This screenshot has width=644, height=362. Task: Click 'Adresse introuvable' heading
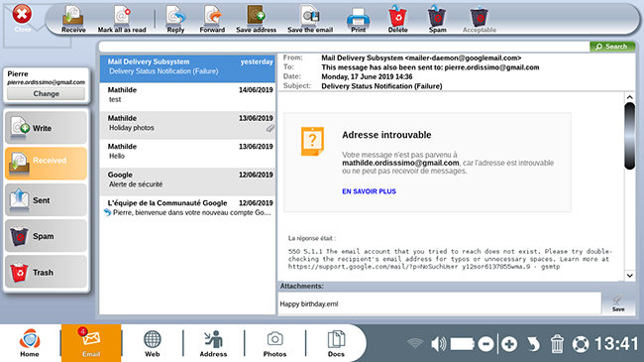click(386, 135)
